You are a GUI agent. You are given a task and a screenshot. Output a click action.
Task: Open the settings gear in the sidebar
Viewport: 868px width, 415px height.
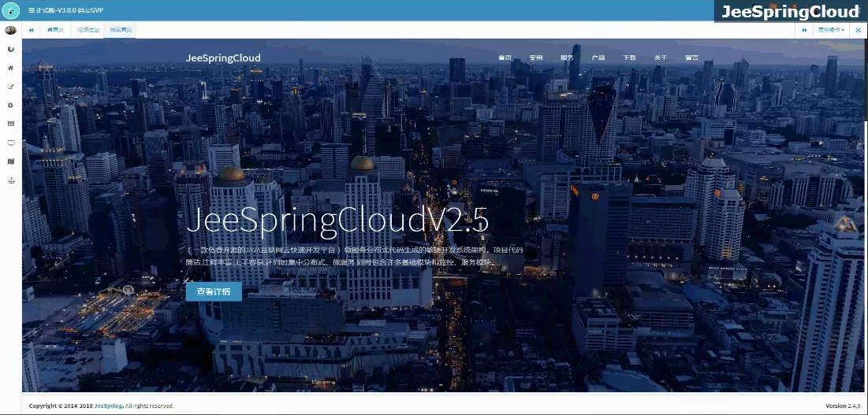pyautogui.click(x=10, y=106)
